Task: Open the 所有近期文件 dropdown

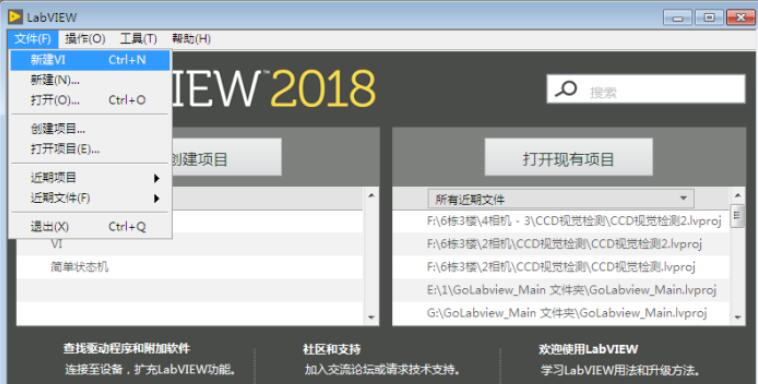Action: (561, 199)
